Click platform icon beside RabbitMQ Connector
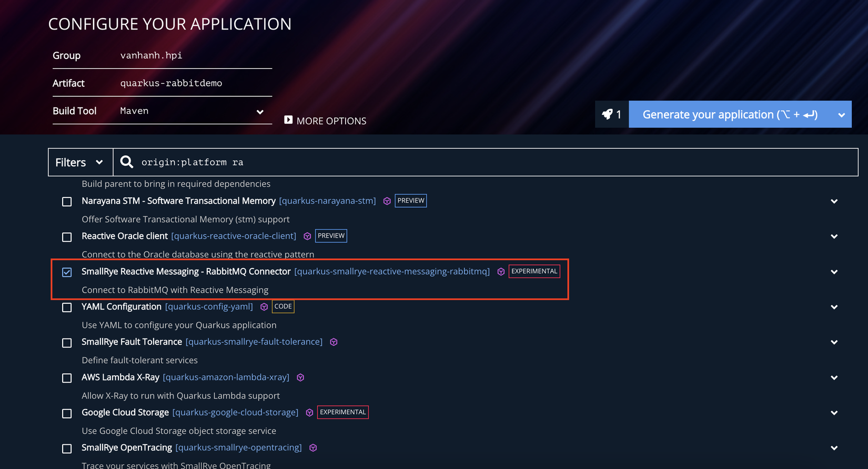 coord(501,272)
